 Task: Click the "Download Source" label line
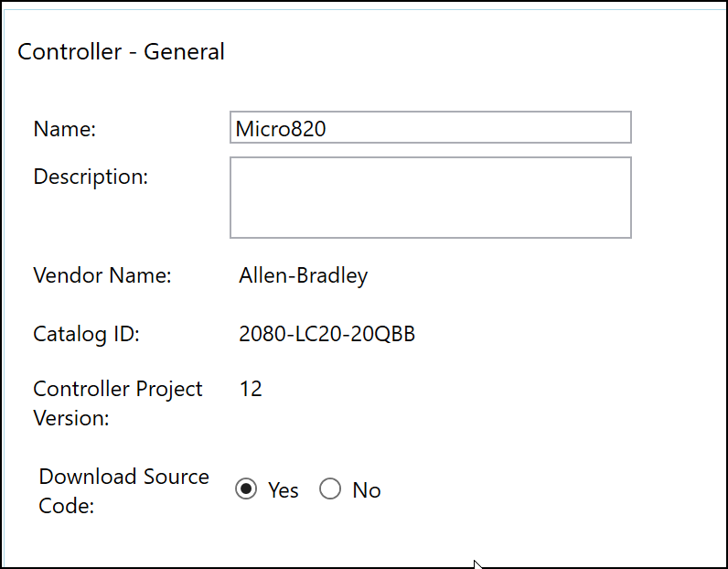click(124, 477)
